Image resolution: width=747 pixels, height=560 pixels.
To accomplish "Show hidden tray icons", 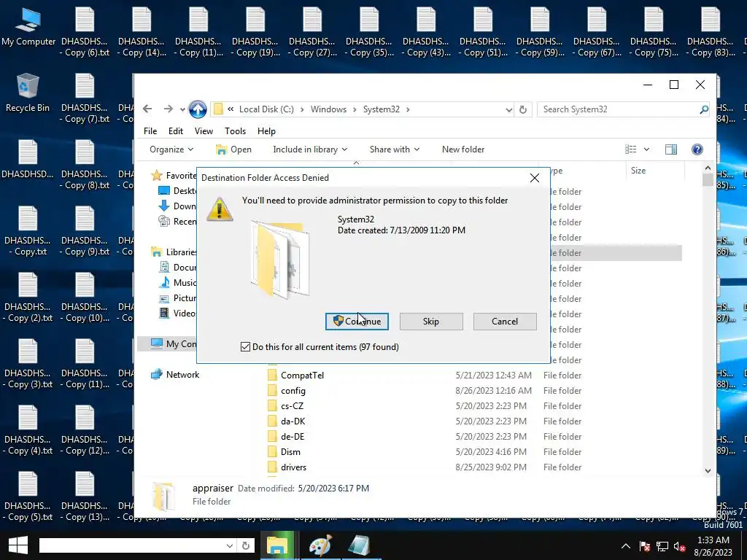I will (625, 546).
